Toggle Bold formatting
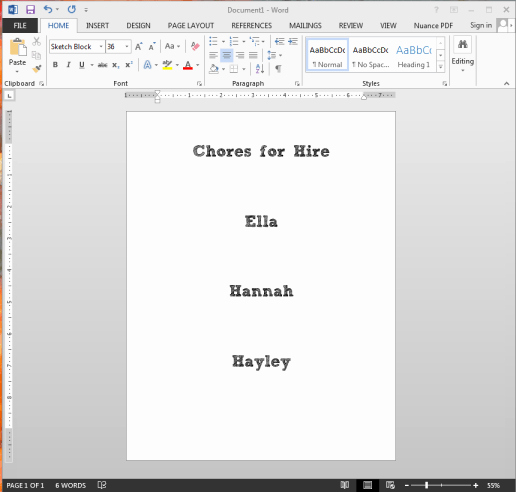The height and width of the screenshot is (492, 516). tap(55, 65)
